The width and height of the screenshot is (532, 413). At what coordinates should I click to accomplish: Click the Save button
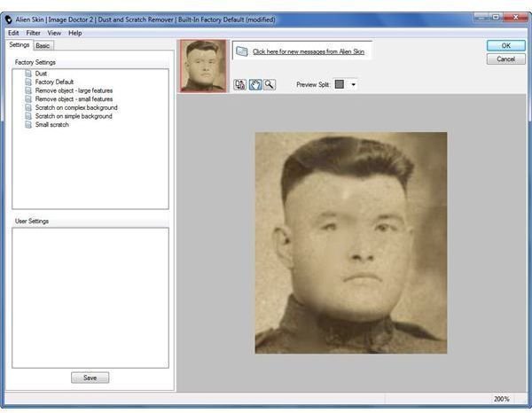pyautogui.click(x=90, y=378)
